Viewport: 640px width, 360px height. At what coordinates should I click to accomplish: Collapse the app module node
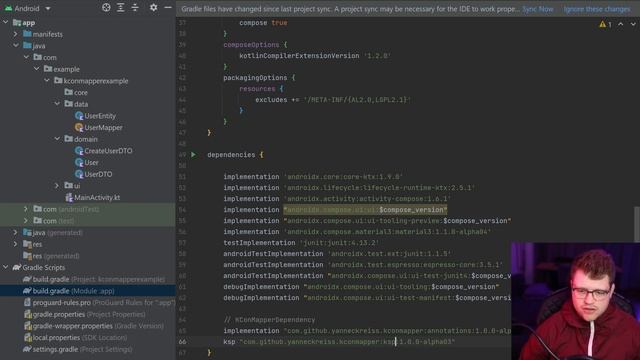6,22
